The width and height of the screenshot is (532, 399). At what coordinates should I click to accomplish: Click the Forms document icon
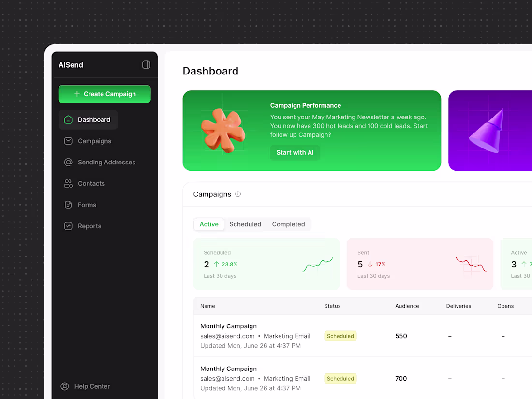(x=68, y=205)
